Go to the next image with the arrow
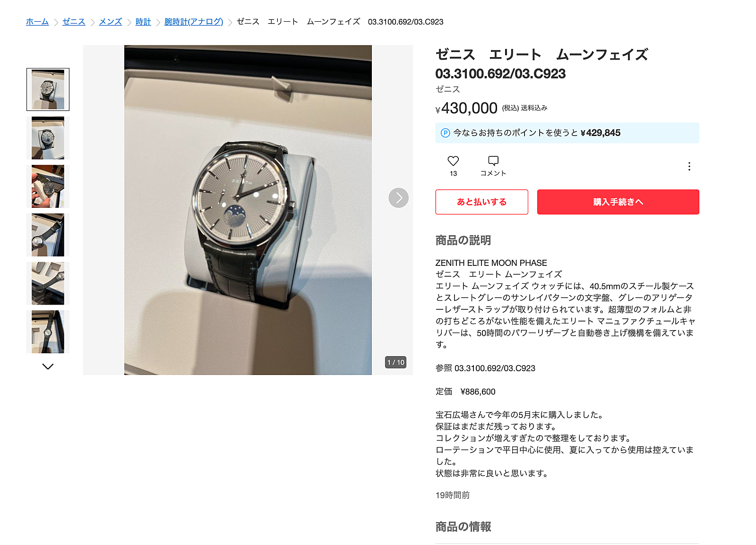The width and height of the screenshot is (756, 545). (398, 198)
